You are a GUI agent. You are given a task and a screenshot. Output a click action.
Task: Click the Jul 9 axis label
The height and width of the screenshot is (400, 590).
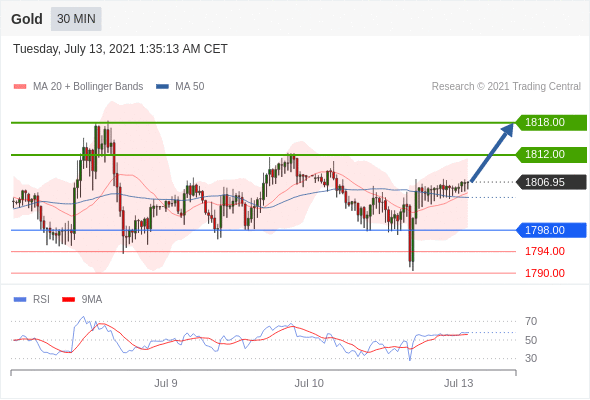[x=166, y=383]
